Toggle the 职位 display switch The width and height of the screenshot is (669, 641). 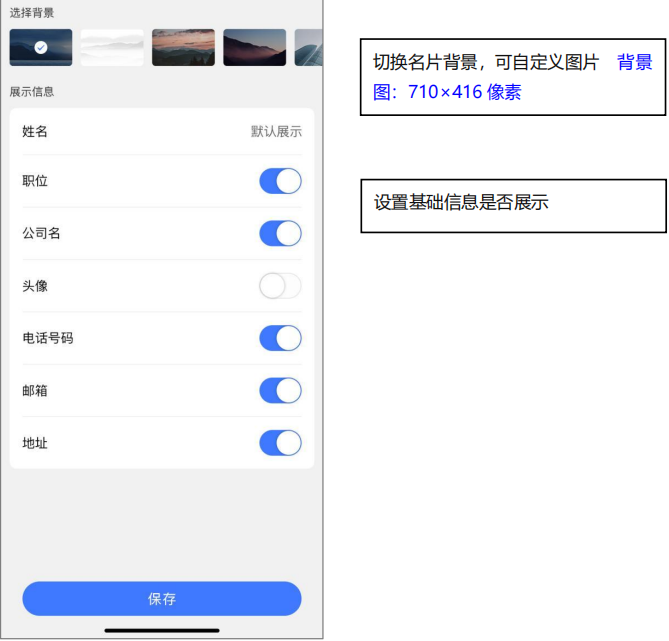pyautogui.click(x=280, y=181)
